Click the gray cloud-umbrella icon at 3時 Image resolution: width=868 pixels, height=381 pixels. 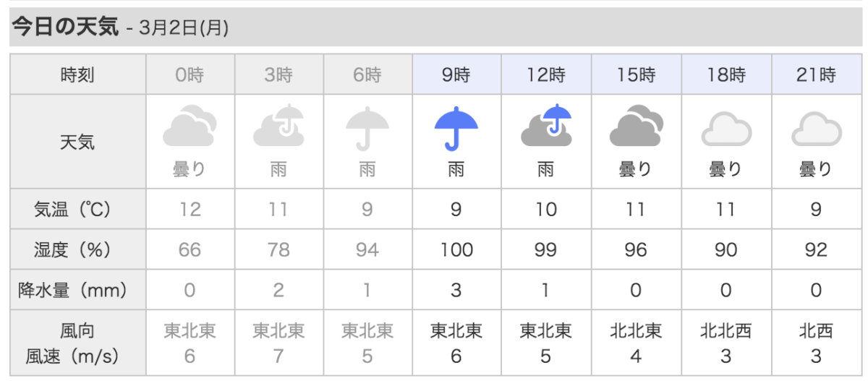[278, 125]
